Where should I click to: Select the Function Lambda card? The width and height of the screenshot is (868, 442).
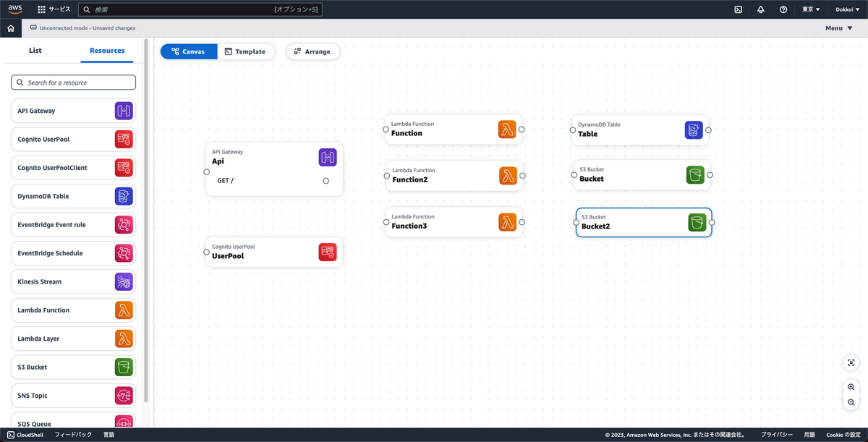tap(454, 129)
